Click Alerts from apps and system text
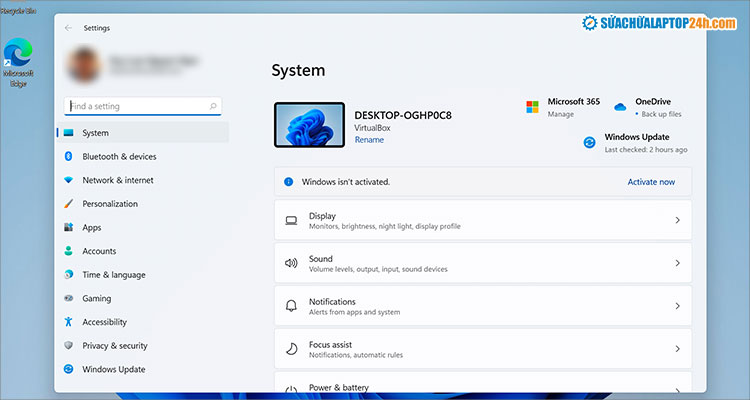Image resolution: width=750 pixels, height=400 pixels. 354,312
